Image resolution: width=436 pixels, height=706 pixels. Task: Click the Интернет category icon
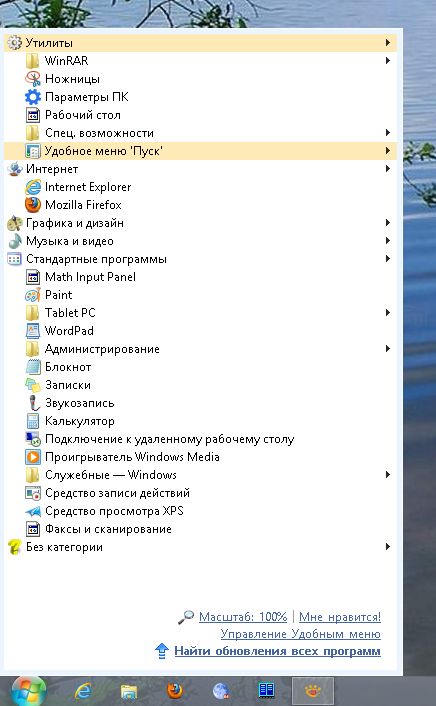point(15,169)
